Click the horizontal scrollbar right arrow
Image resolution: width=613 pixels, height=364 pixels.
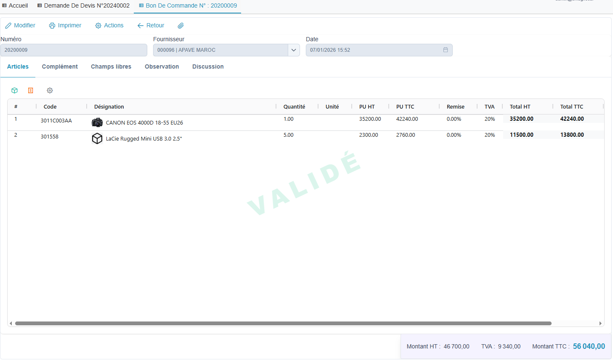[x=600, y=324]
